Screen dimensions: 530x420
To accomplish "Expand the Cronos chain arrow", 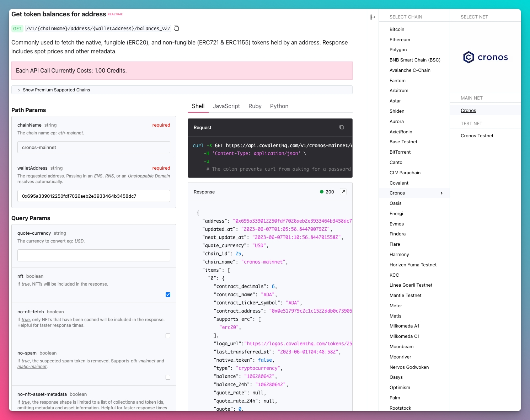I will 441,193.
